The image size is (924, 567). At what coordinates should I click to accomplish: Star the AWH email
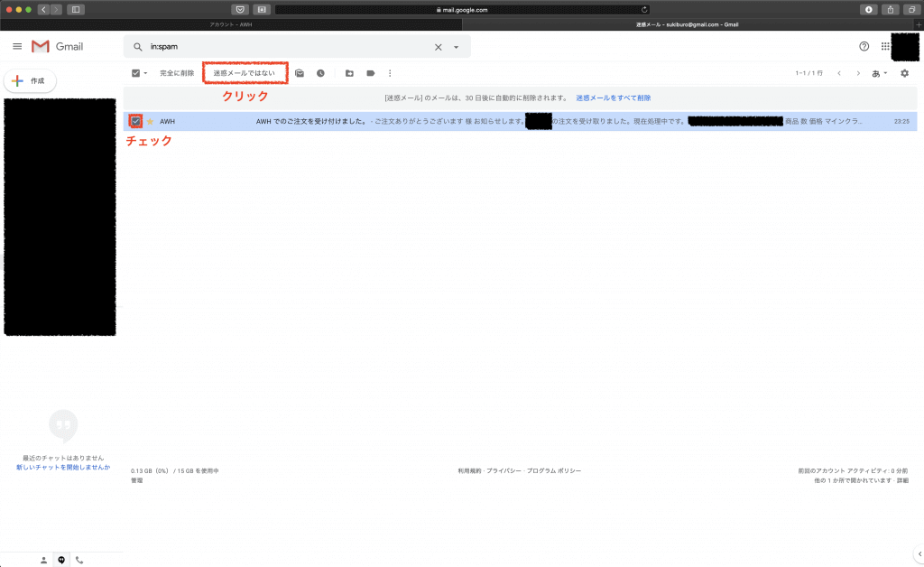(151, 121)
